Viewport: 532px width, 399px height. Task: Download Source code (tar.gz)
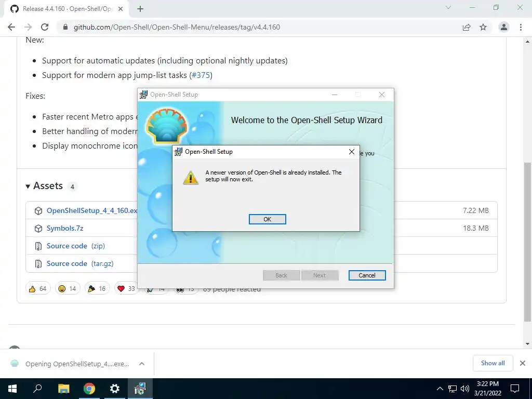click(x=80, y=263)
